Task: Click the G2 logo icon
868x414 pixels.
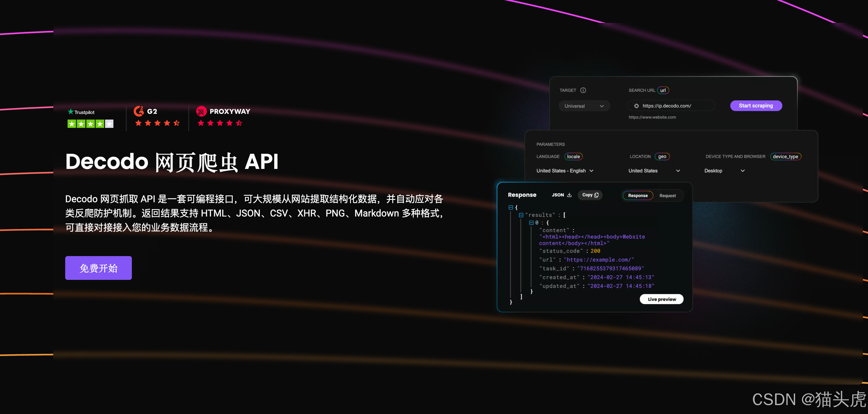Action: (x=139, y=111)
